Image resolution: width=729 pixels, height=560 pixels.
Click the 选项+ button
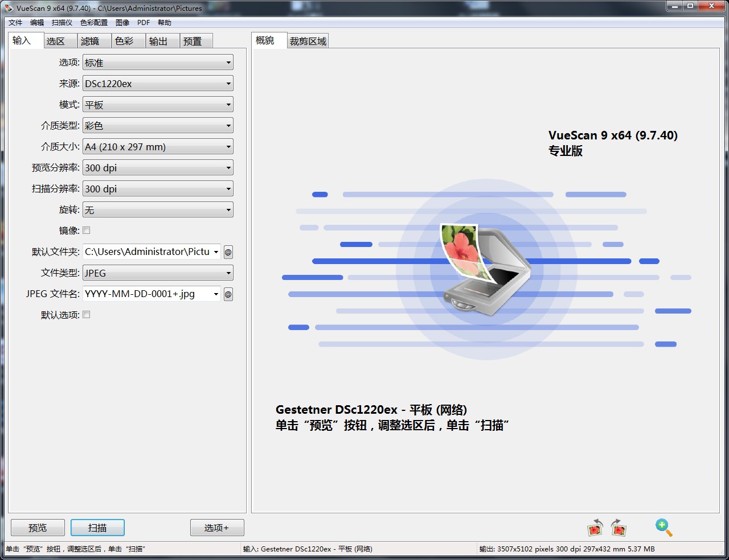(217, 528)
